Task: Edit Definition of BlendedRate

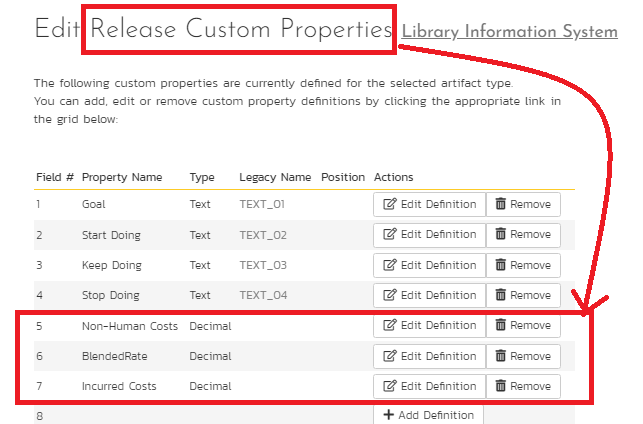Action: tap(430, 356)
